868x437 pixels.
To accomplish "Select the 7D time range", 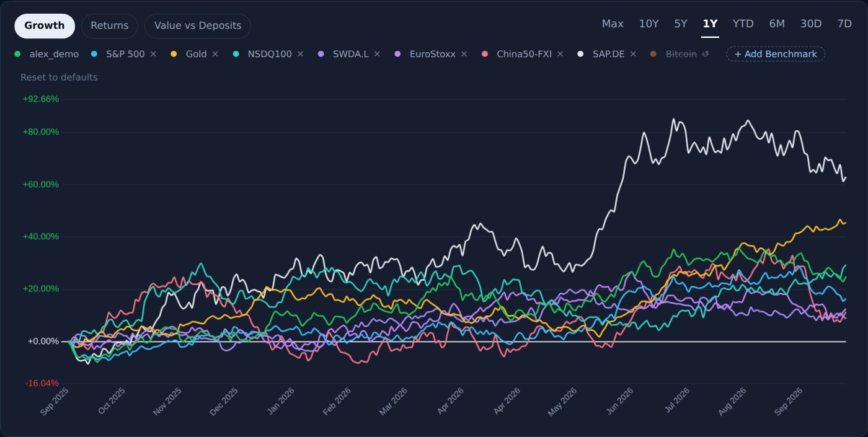I will [x=844, y=24].
